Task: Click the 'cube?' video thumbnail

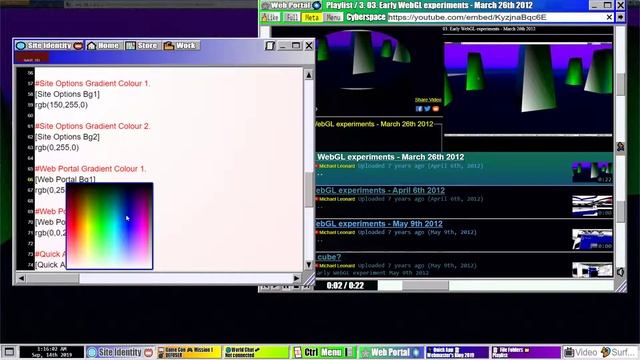Action: pyautogui.click(x=592, y=269)
